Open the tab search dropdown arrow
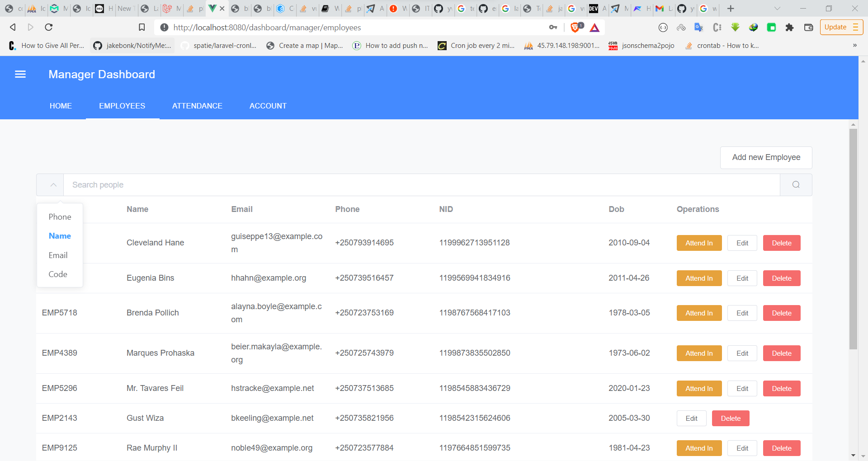868x461 pixels. tap(777, 8)
